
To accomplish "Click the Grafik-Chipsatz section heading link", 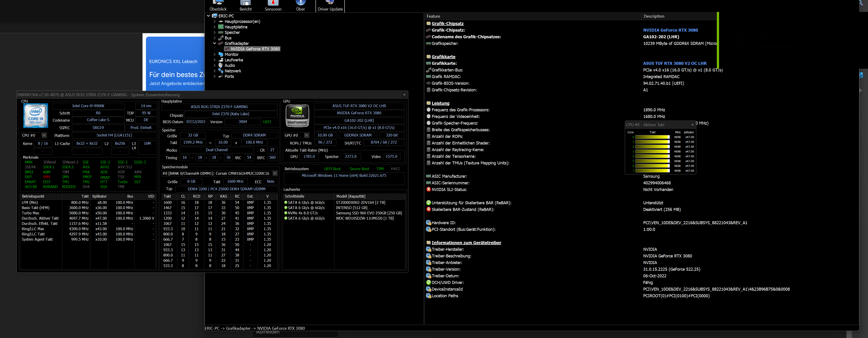I will tap(447, 24).
